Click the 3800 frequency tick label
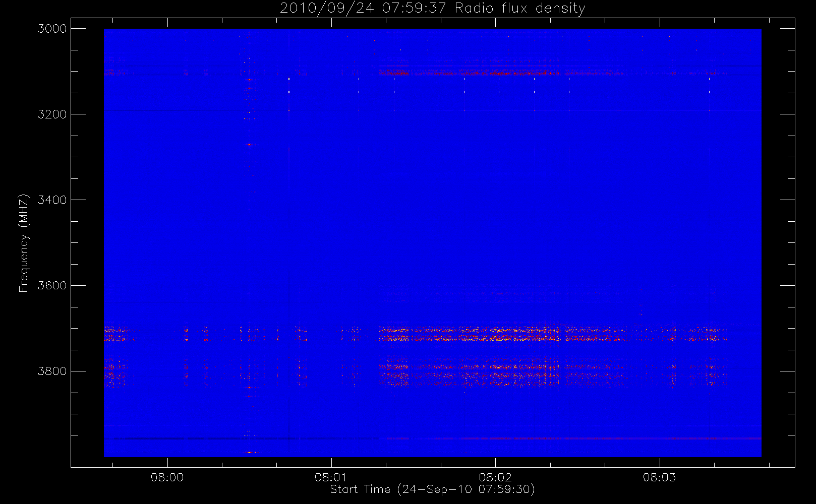 (52, 371)
